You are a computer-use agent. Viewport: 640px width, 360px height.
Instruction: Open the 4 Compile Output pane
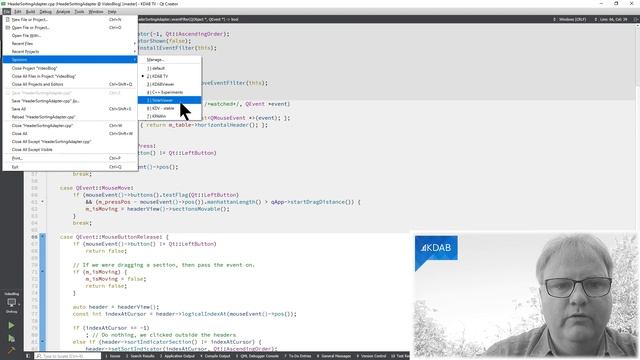pos(215,356)
